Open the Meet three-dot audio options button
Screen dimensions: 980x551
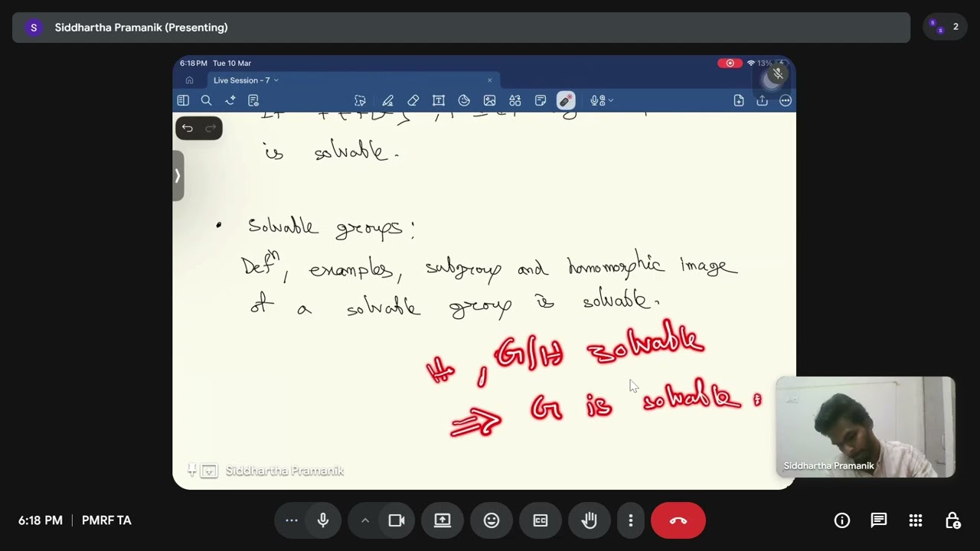pyautogui.click(x=292, y=520)
